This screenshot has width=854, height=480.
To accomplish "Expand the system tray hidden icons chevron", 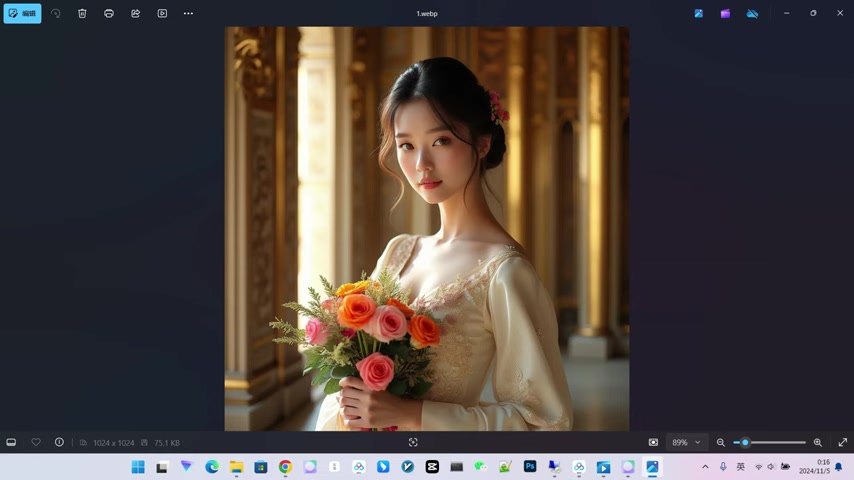I will coord(705,467).
